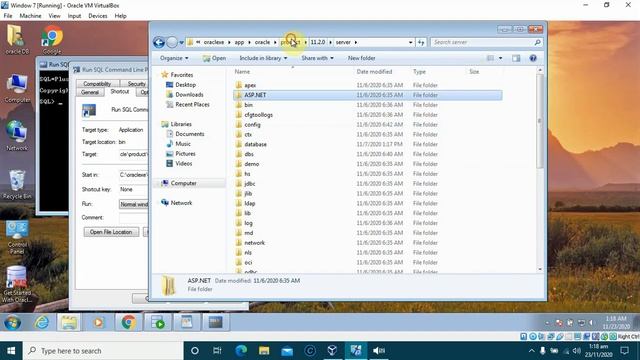Switch to Shortcut tab in properties
Screen dimensions: 640x360
(120, 91)
